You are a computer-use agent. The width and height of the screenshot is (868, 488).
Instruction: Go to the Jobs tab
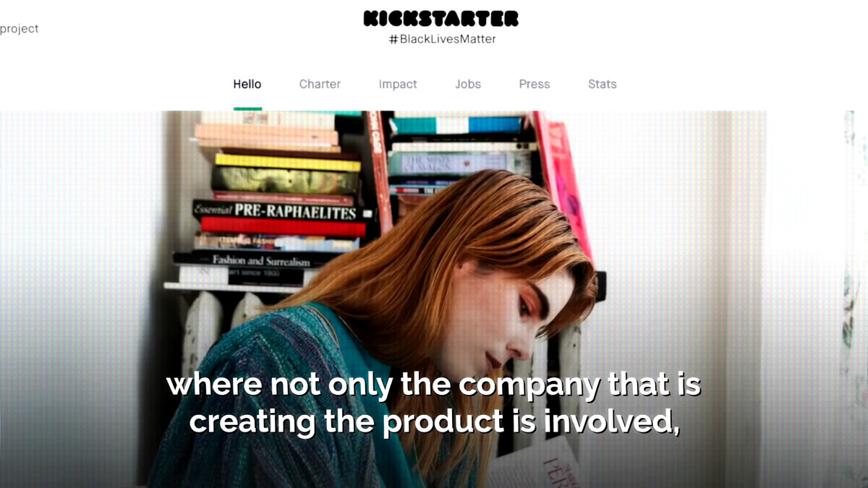click(x=468, y=84)
